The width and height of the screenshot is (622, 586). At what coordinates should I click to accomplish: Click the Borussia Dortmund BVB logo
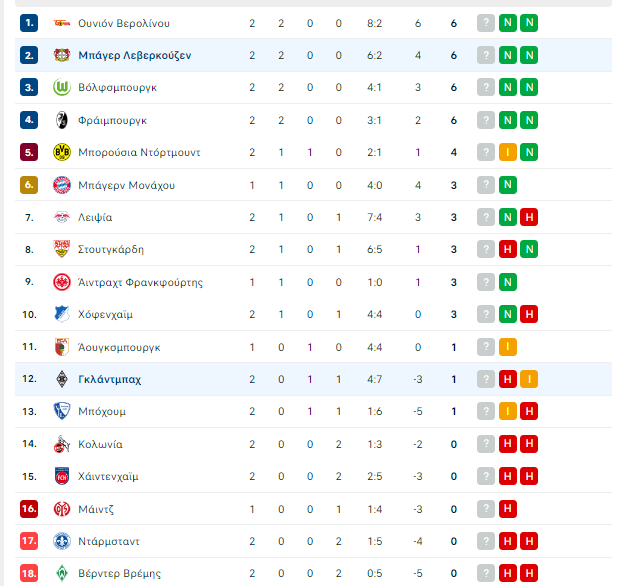point(62,152)
